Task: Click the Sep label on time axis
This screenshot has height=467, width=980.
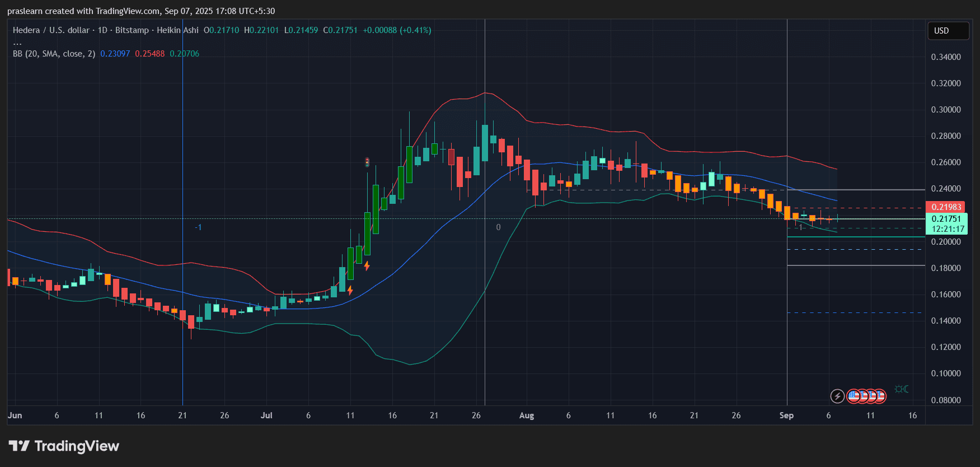Action: [x=786, y=415]
